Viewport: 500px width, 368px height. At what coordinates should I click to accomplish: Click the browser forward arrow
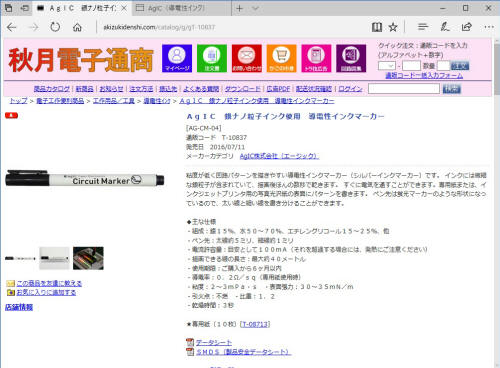tap(33, 27)
